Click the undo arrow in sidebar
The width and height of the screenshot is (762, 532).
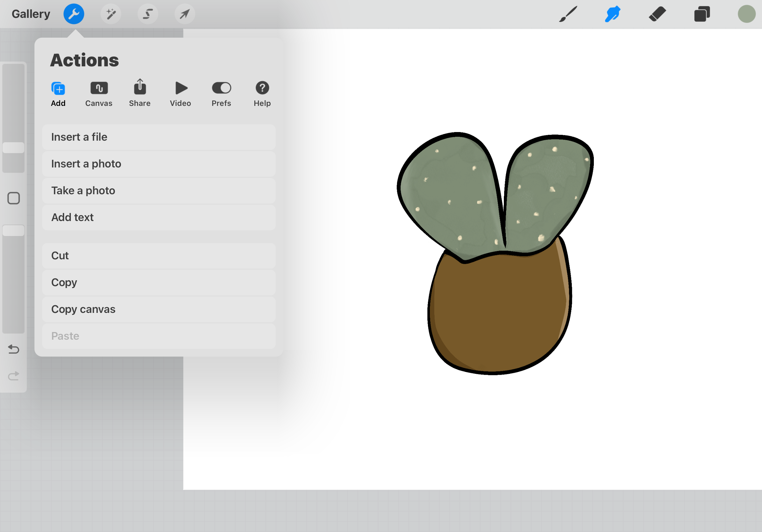tap(14, 349)
